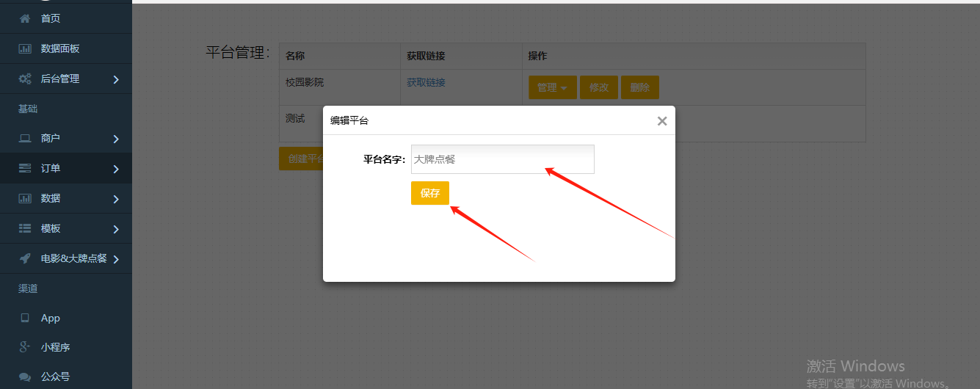Click the 保存 button in the dialog
Screen dimensions: 980x389
[x=430, y=193]
